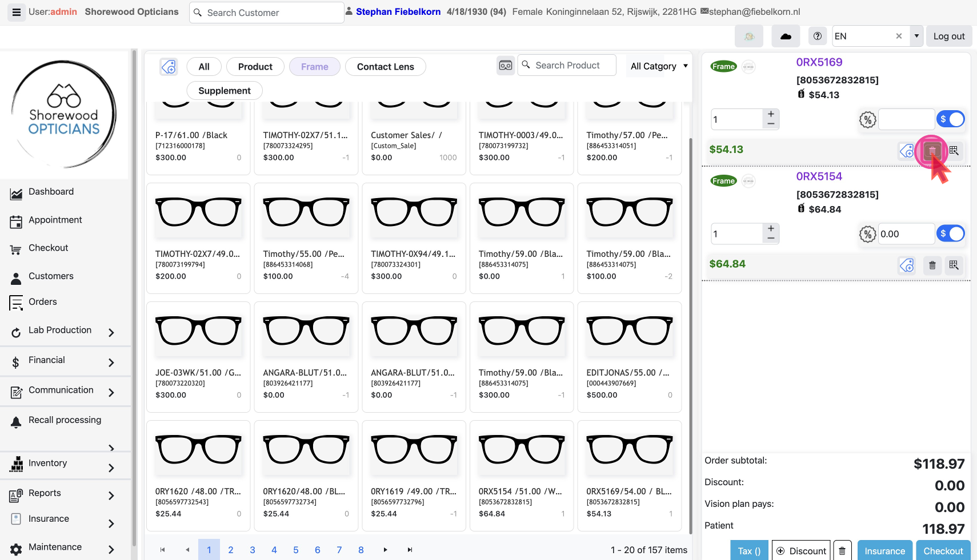
Task: Click the add tag icon for 0RX5169
Action: 907,151
